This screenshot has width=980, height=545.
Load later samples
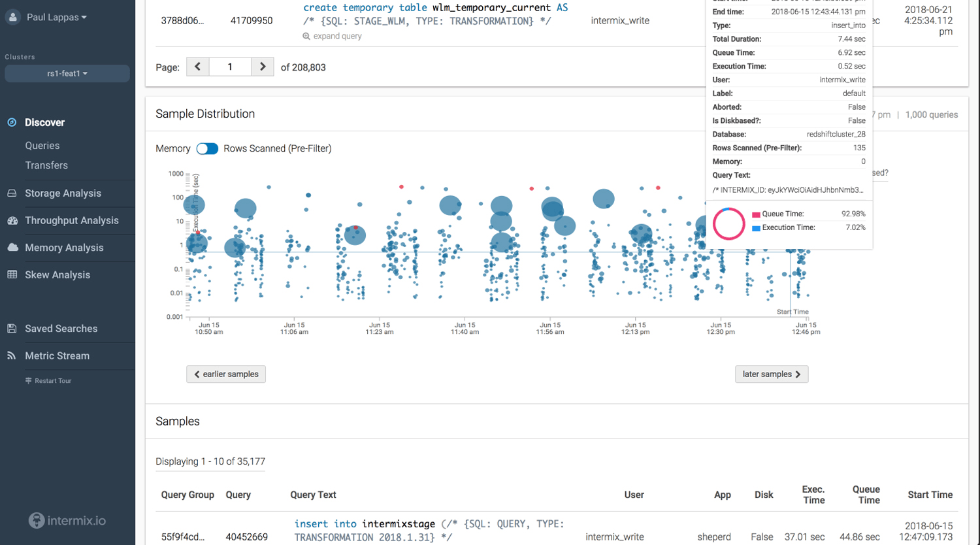[x=772, y=374]
